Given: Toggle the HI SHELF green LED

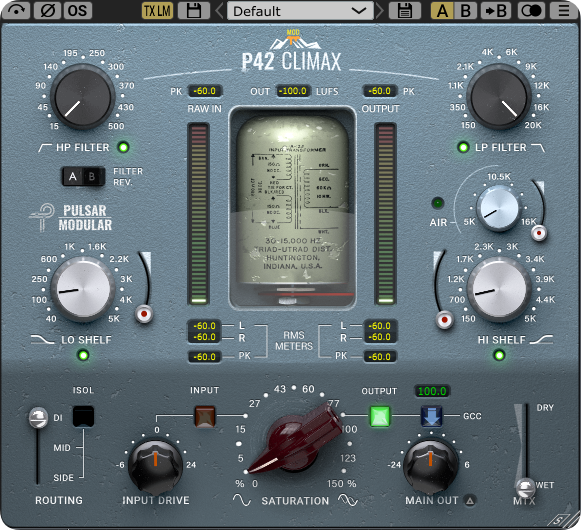Looking at the screenshot, I should point(499,355).
